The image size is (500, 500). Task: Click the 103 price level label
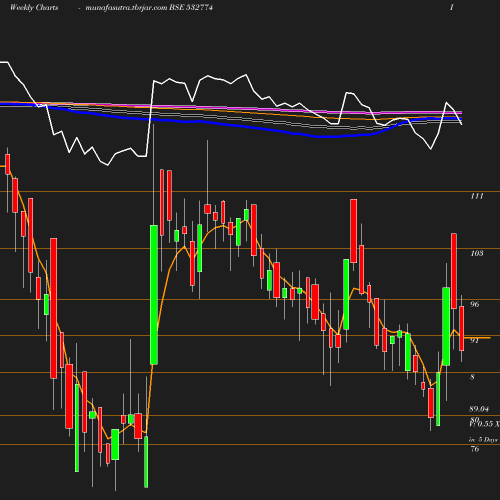[477, 253]
